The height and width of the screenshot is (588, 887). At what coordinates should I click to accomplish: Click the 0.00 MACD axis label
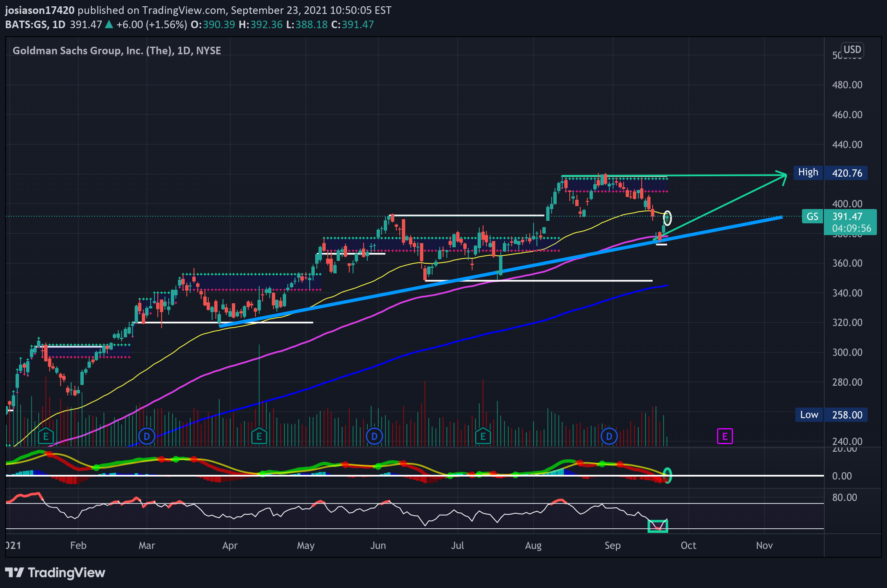coord(842,476)
